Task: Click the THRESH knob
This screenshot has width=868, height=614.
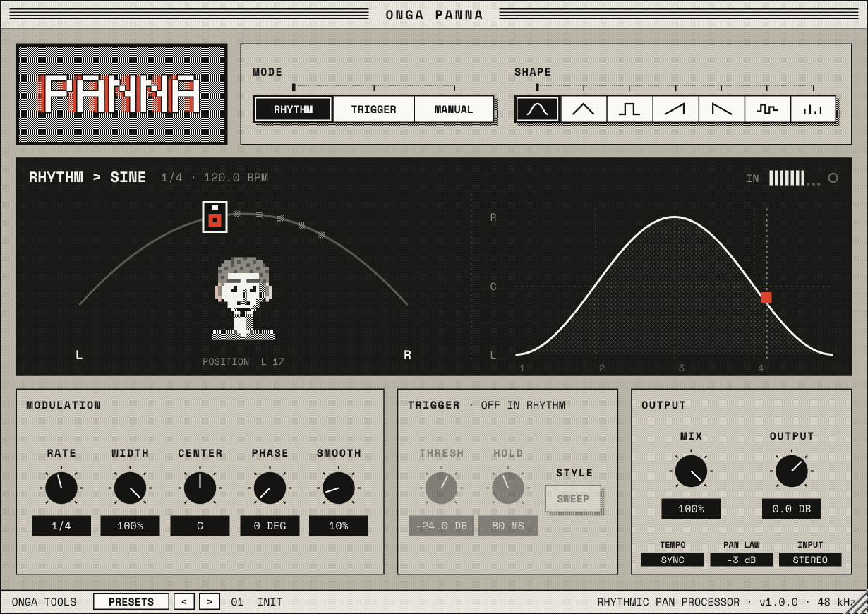Action: click(x=442, y=488)
